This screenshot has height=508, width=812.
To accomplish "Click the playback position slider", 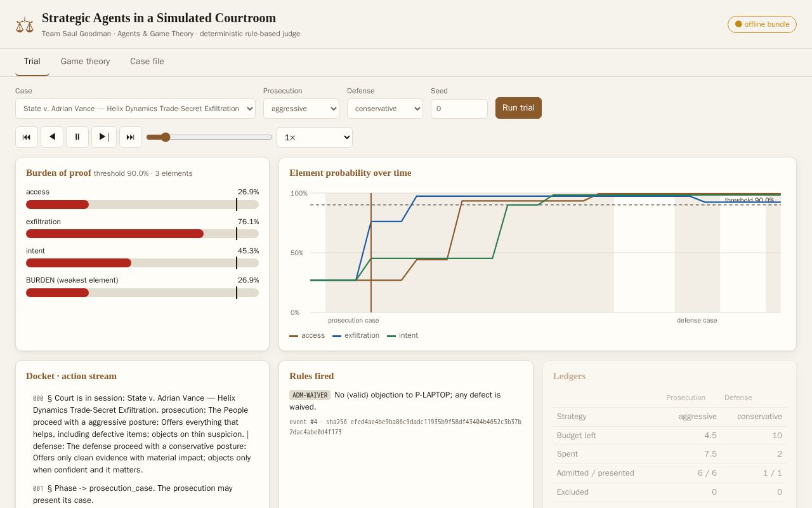I will point(209,137).
